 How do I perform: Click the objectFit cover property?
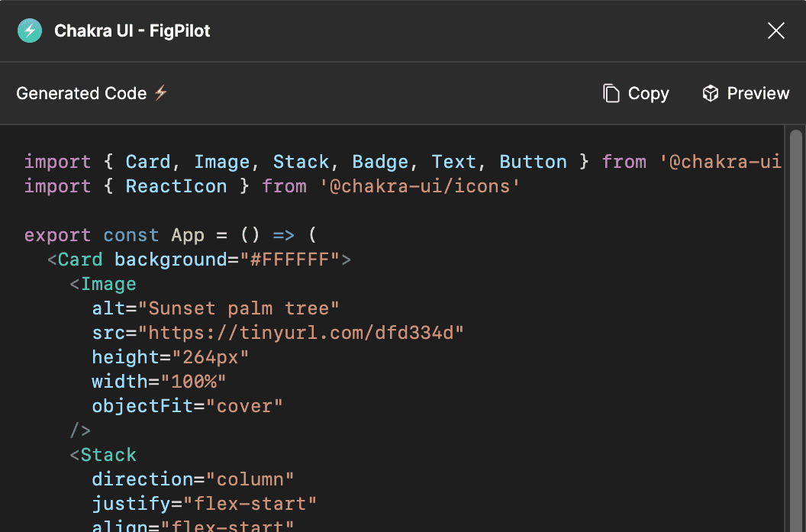click(x=186, y=405)
